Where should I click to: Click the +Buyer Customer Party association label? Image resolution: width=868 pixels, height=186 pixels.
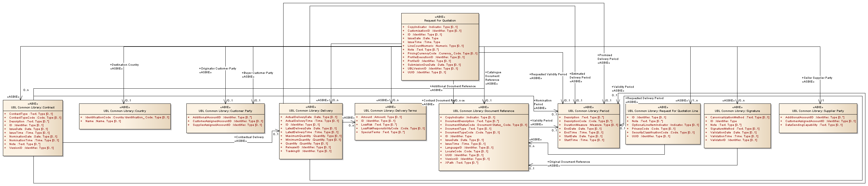click(258, 73)
